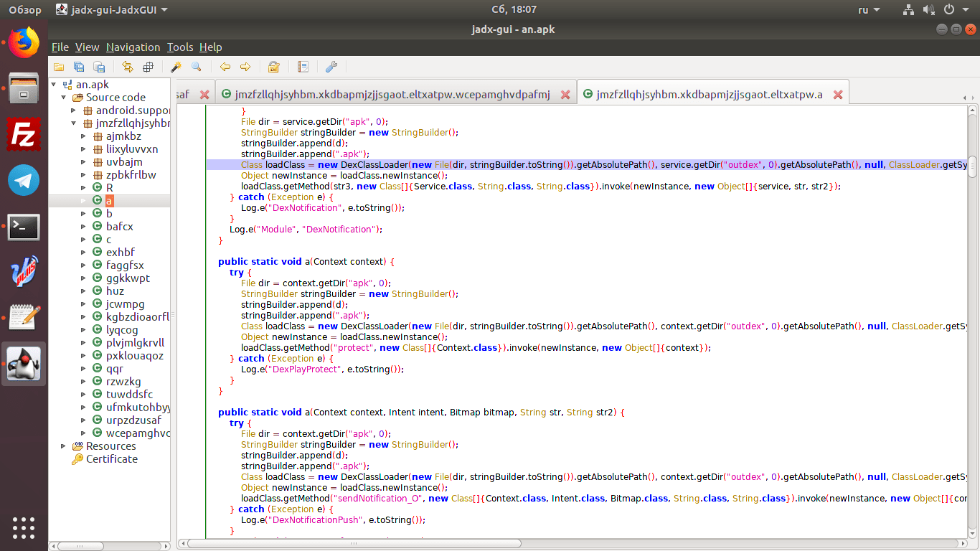Open the Navigation menu
The image size is (980, 551).
133,47
